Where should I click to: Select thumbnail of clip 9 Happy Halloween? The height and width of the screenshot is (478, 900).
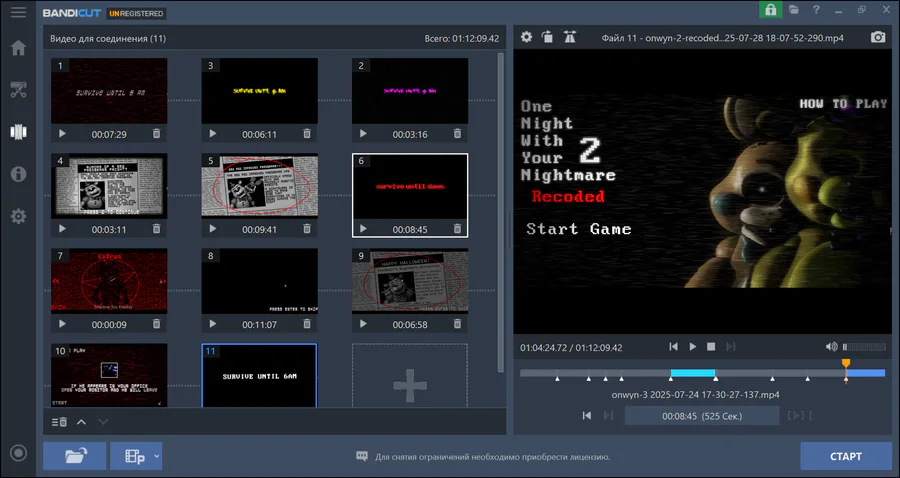410,281
